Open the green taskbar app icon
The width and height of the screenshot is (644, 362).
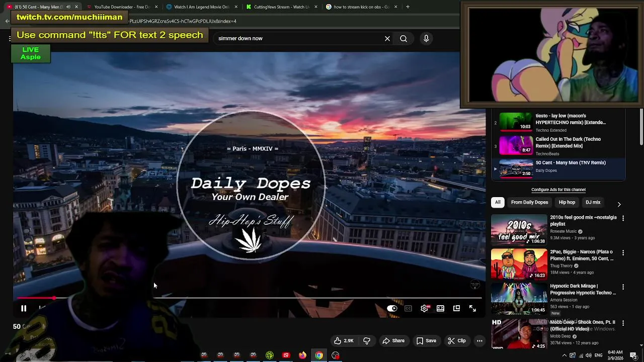[270, 355]
